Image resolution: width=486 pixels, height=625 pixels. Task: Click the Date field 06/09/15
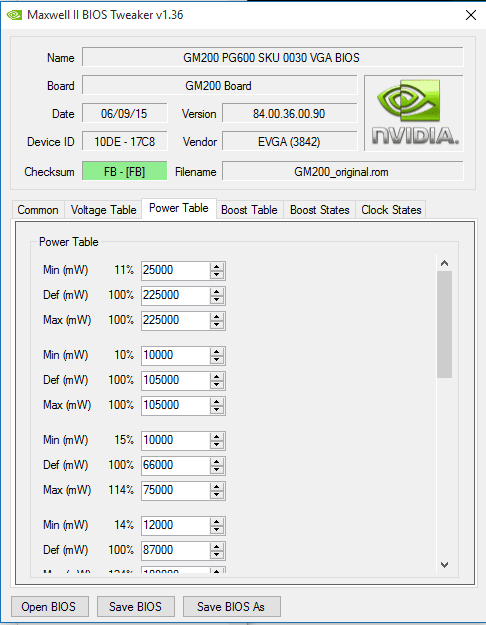(125, 114)
